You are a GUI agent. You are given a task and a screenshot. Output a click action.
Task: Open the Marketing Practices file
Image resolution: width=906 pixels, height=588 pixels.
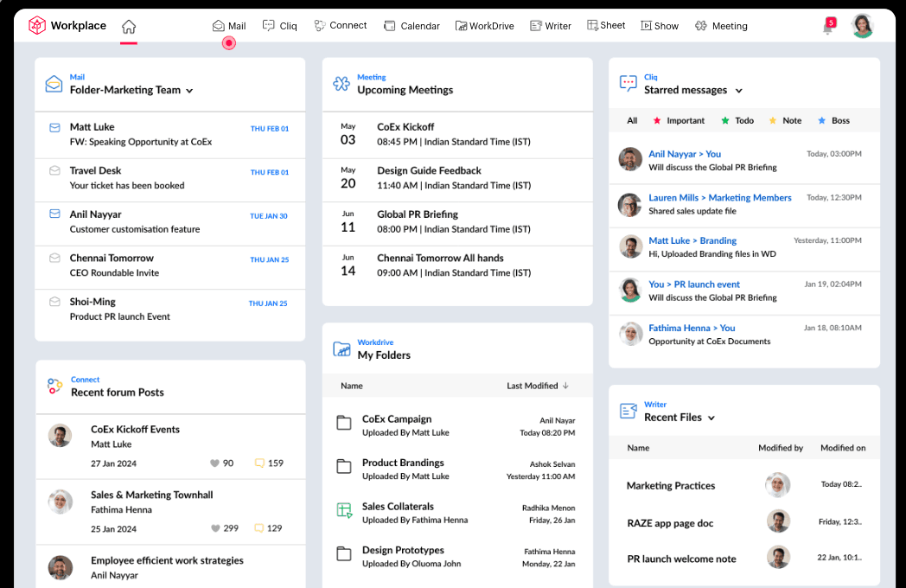pyautogui.click(x=671, y=486)
